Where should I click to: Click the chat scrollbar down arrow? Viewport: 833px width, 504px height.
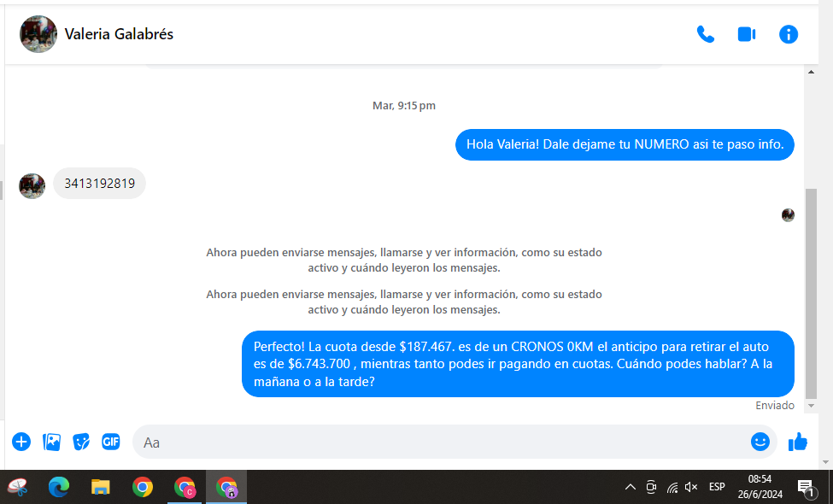coord(812,406)
